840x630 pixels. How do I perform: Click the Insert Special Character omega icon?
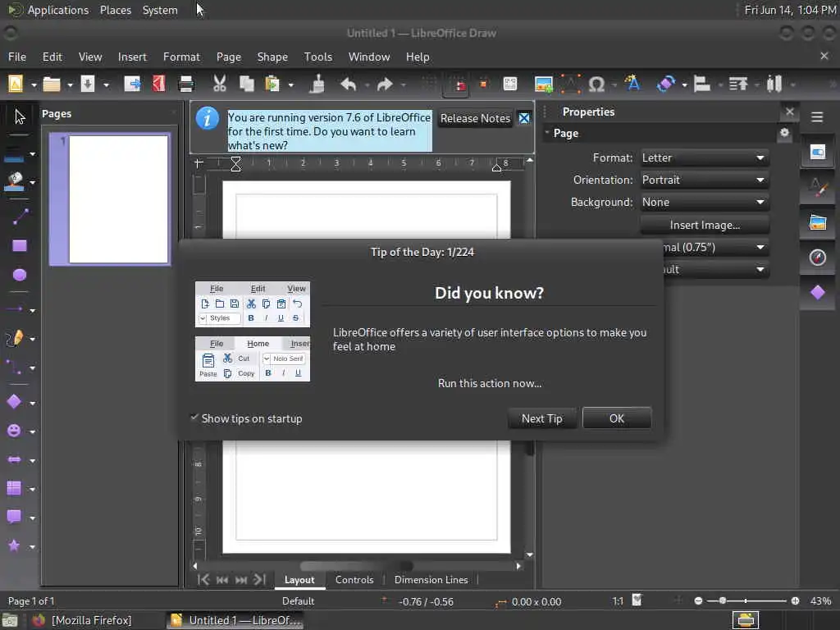click(596, 84)
